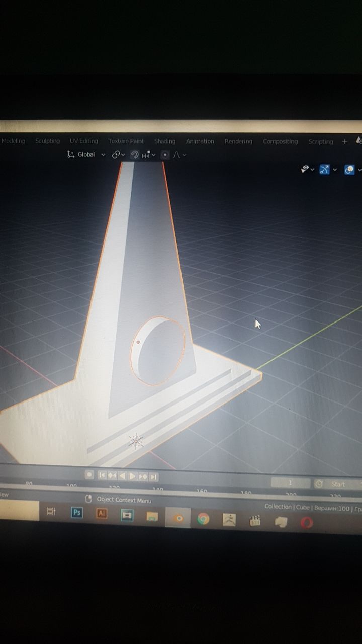Screen dimensions: 362x644
Task: Toggle the preview range clock icon
Action: 319,484
